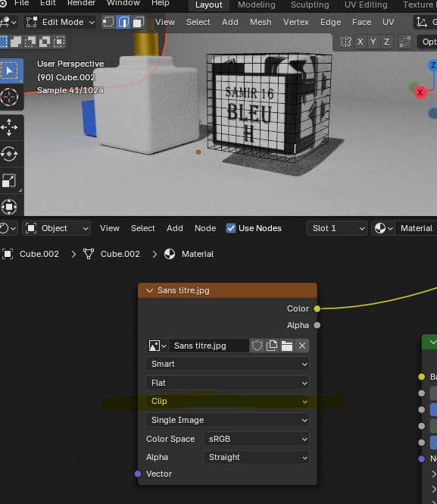Image resolution: width=437 pixels, height=504 pixels.
Task: Collapse the Sans titre.jpg node
Action: 149,290
